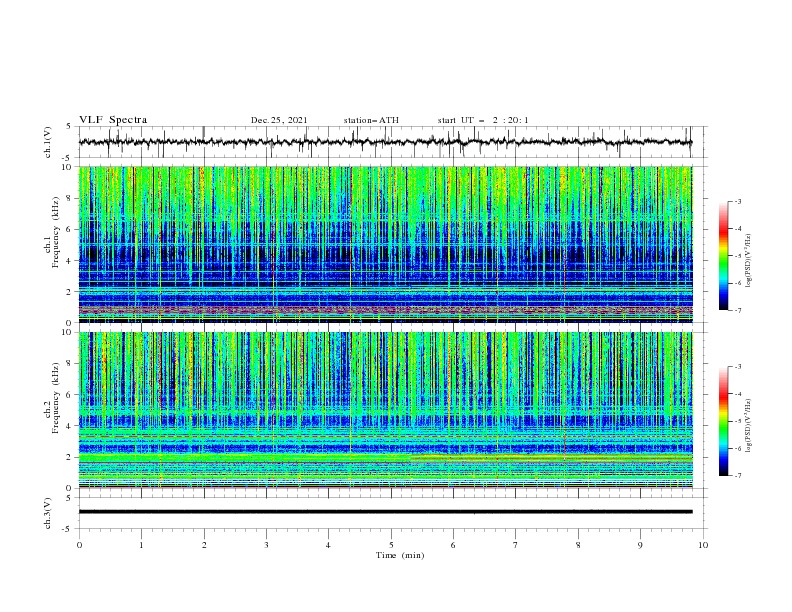792x612 pixels.
Task: Click the ch.1 voltage waveform trace
Action: [x=385, y=142]
